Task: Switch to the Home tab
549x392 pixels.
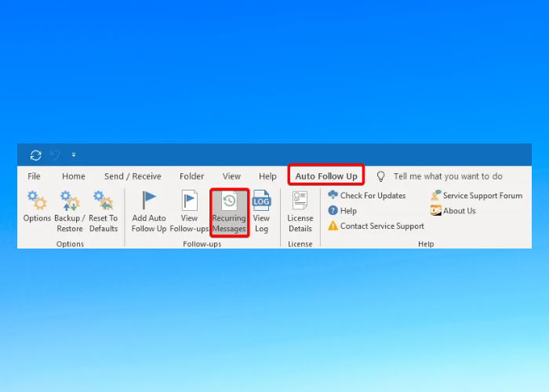Action: click(74, 176)
